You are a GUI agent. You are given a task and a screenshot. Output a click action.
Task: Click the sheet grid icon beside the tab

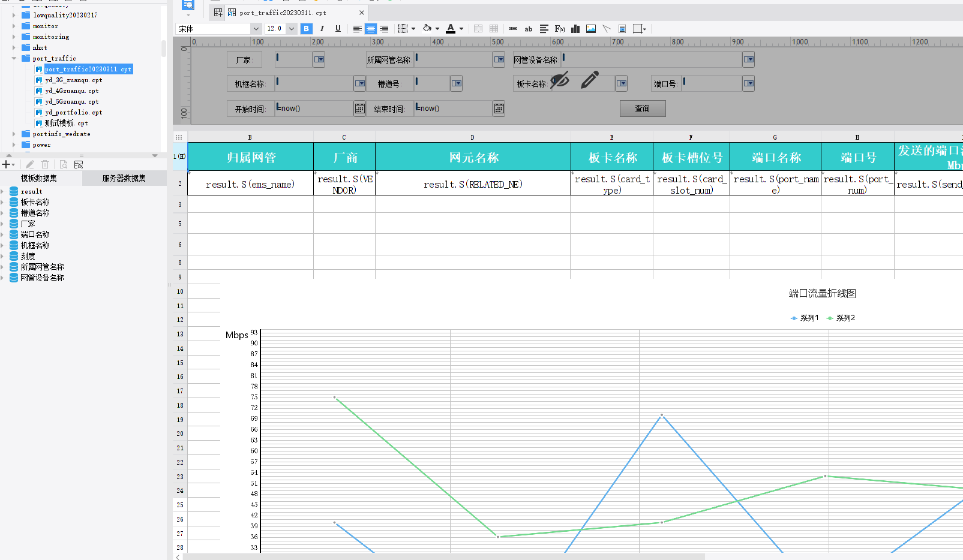click(218, 13)
